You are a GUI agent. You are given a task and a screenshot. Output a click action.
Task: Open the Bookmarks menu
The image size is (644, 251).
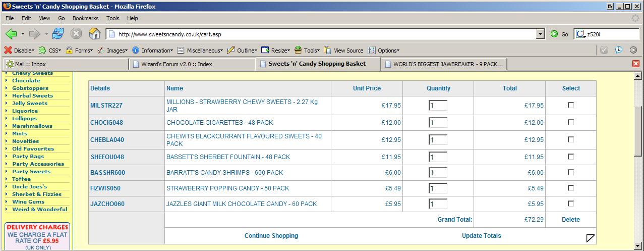85,18
